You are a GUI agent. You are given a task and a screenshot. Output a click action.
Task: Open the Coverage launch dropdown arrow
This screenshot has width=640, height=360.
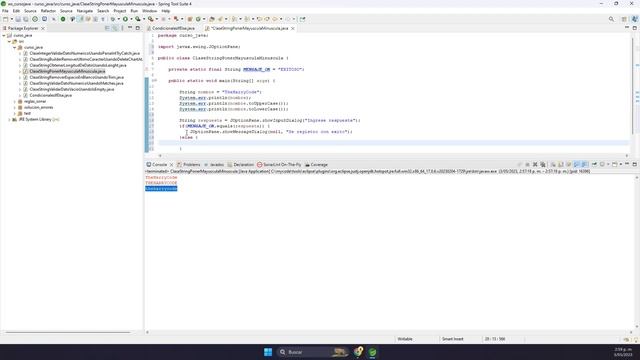[x=144, y=19]
